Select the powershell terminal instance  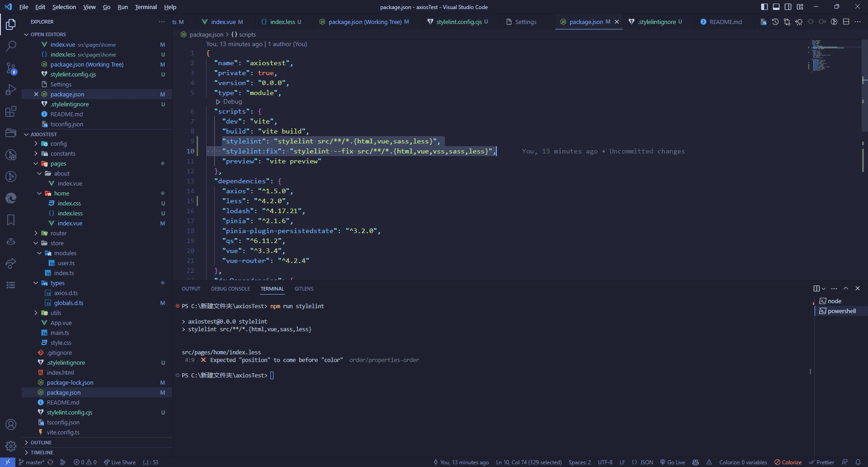click(841, 311)
